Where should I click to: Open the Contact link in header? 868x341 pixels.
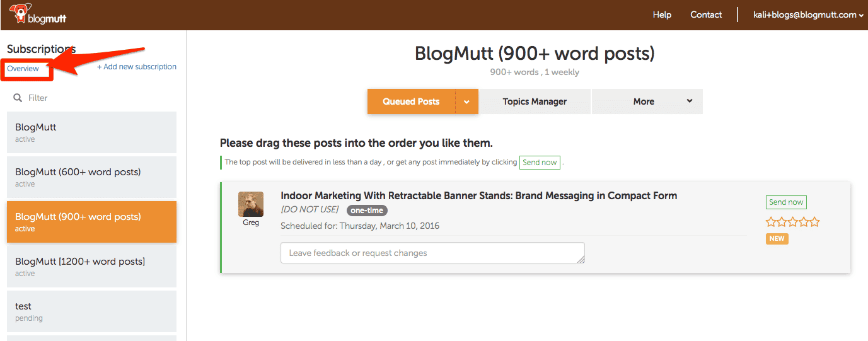click(706, 14)
